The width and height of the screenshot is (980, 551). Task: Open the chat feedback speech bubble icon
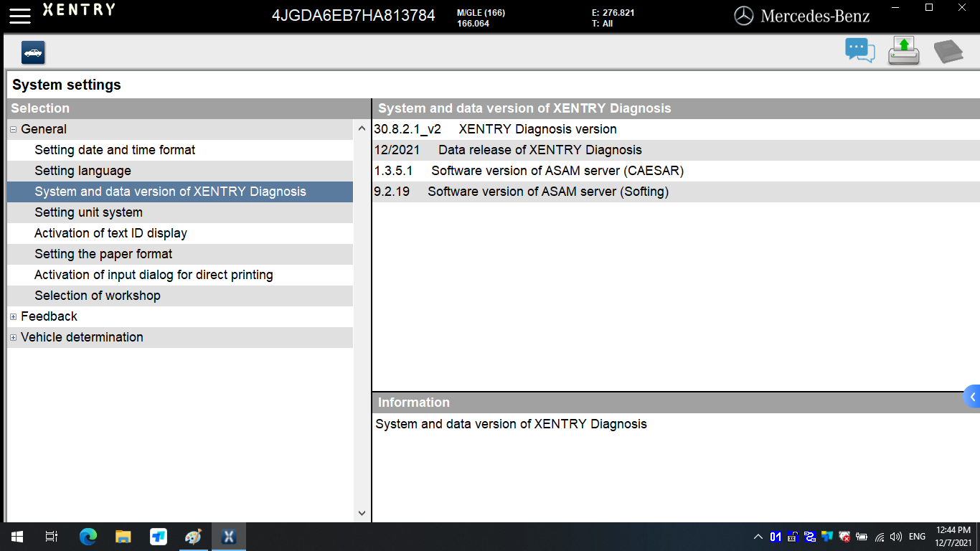coord(860,51)
